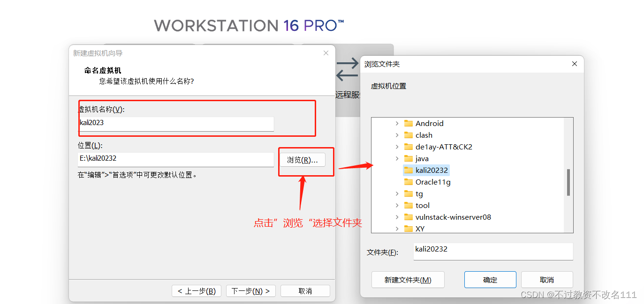Expand the clash folder node
Viewport: 644px width, 304px height.
click(x=397, y=135)
